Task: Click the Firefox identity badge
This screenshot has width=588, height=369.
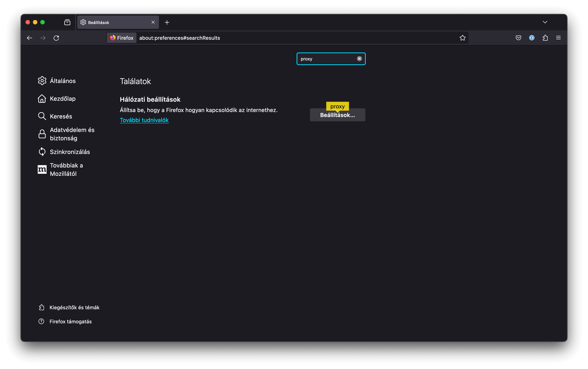Action: 121,38
